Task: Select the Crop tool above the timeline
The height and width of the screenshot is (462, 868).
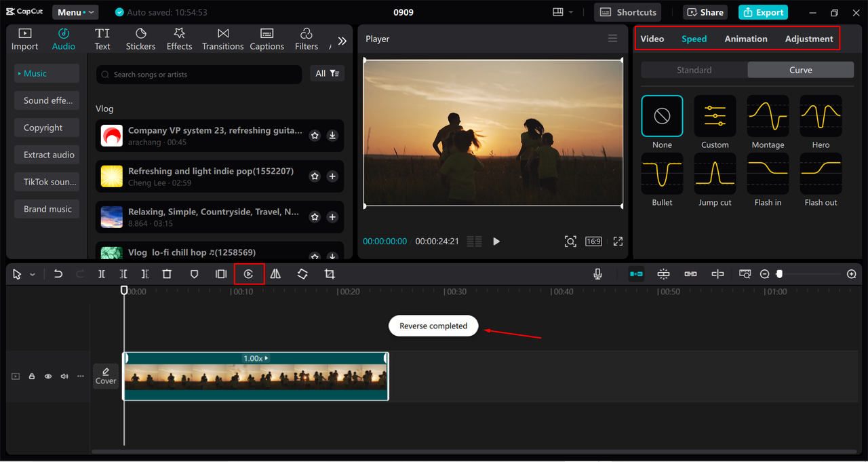Action: click(329, 273)
